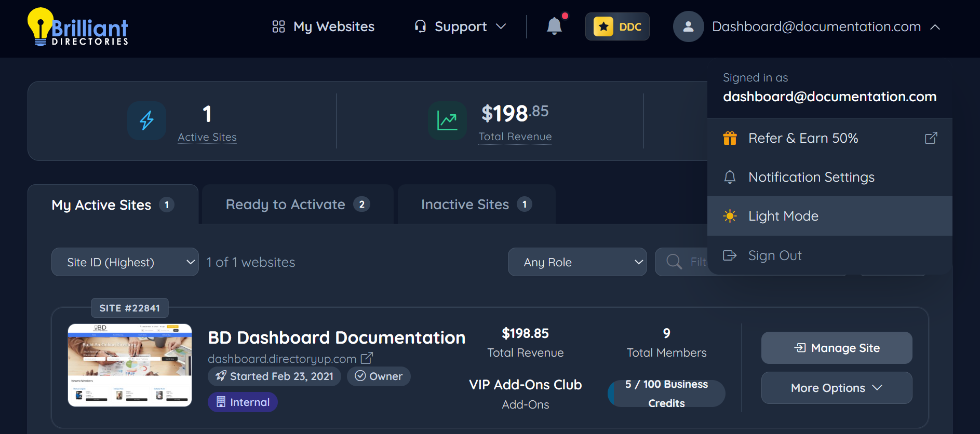Click the Brilliant Directories logo
The image size is (980, 434).
point(78,27)
